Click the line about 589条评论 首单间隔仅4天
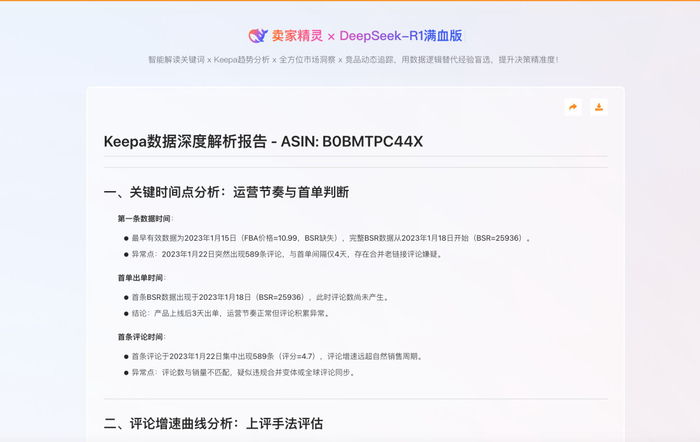 [x=287, y=254]
